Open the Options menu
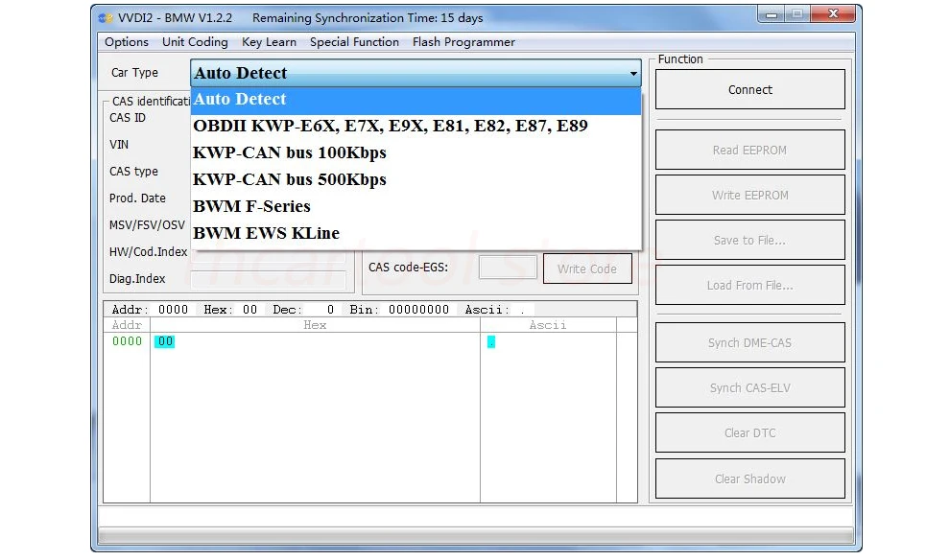950x560 pixels. (x=126, y=42)
